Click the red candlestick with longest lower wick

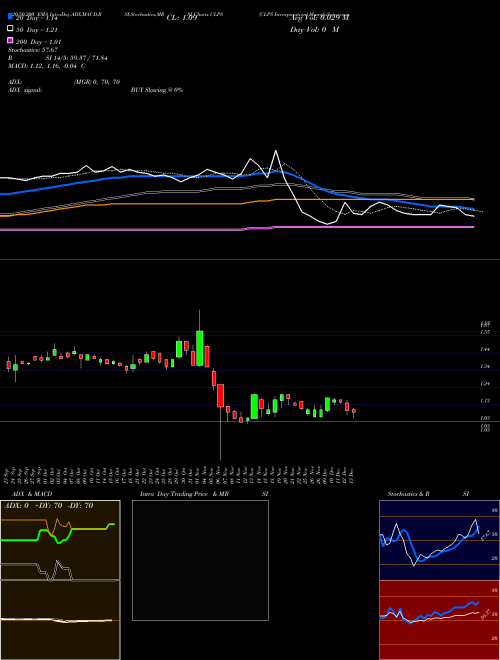pos(221,396)
